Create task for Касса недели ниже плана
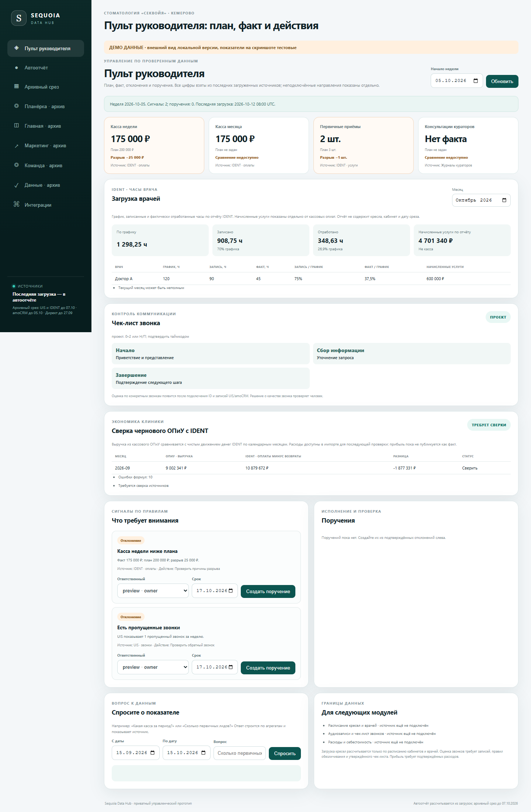The height and width of the screenshot is (812, 531). [268, 591]
